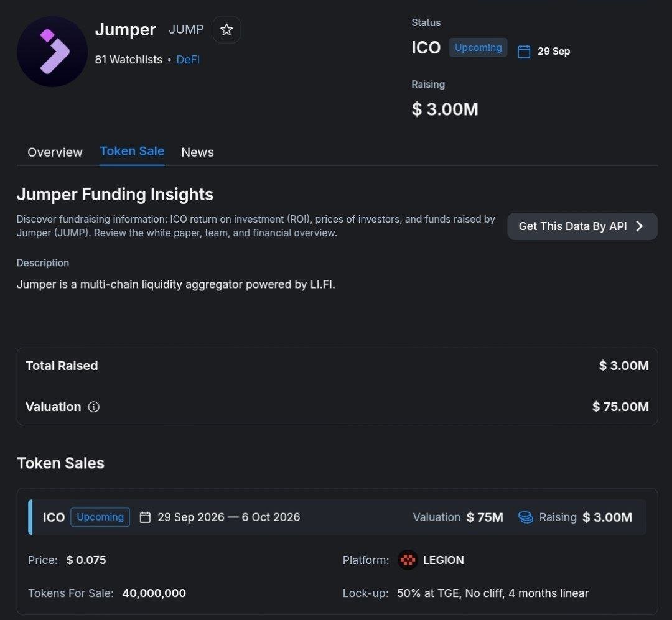The height and width of the screenshot is (620, 672).
Task: Click calendar icon beside 29 Sep
Action: point(524,52)
